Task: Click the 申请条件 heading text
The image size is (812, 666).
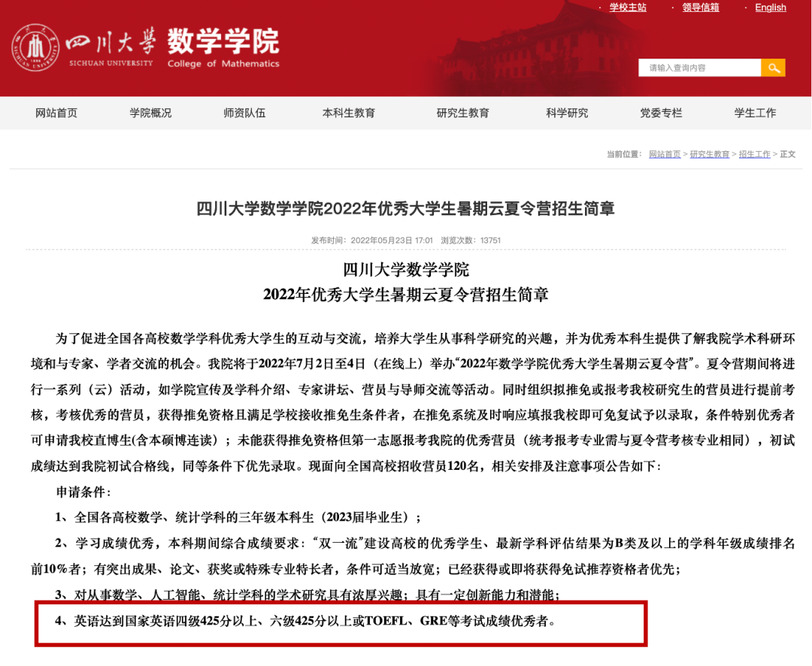Action: [83, 492]
